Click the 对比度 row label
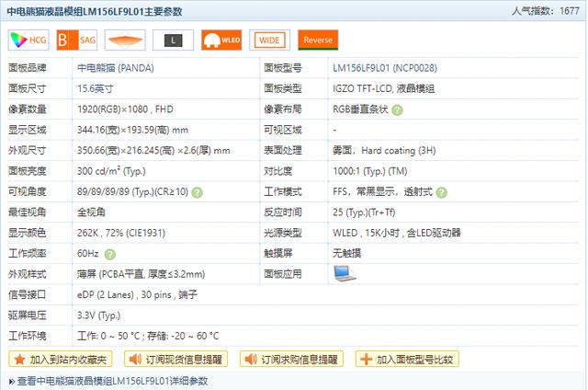 tap(278, 171)
